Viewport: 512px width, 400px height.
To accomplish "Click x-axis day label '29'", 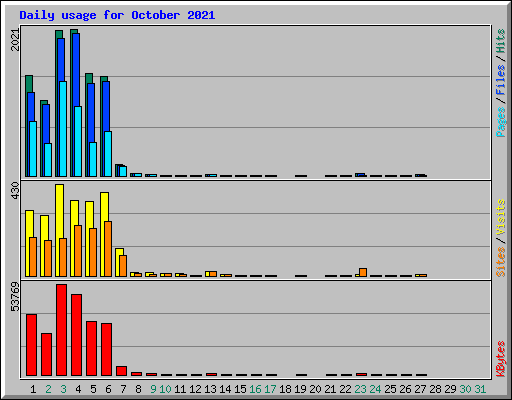I will point(450,389).
